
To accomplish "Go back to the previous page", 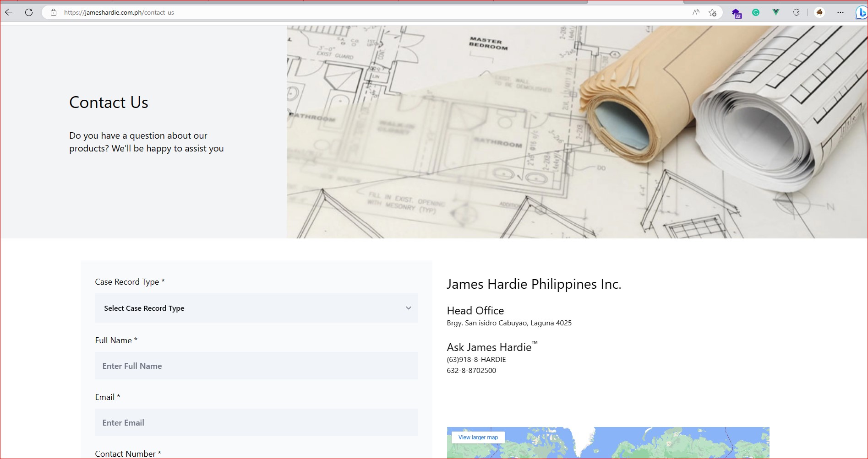I will (9, 12).
